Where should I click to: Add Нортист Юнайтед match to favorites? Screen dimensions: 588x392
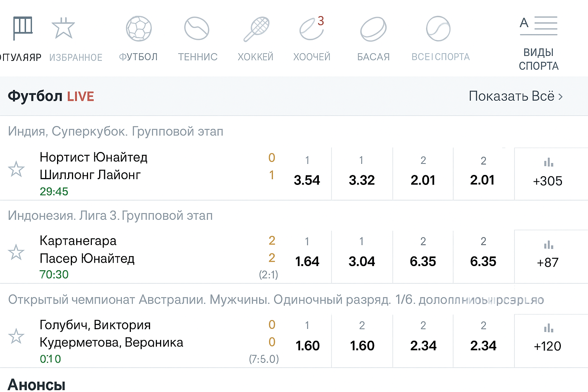(16, 169)
